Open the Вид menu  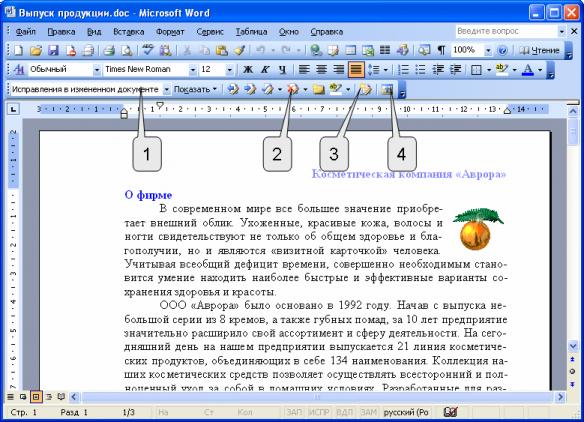tap(94, 32)
